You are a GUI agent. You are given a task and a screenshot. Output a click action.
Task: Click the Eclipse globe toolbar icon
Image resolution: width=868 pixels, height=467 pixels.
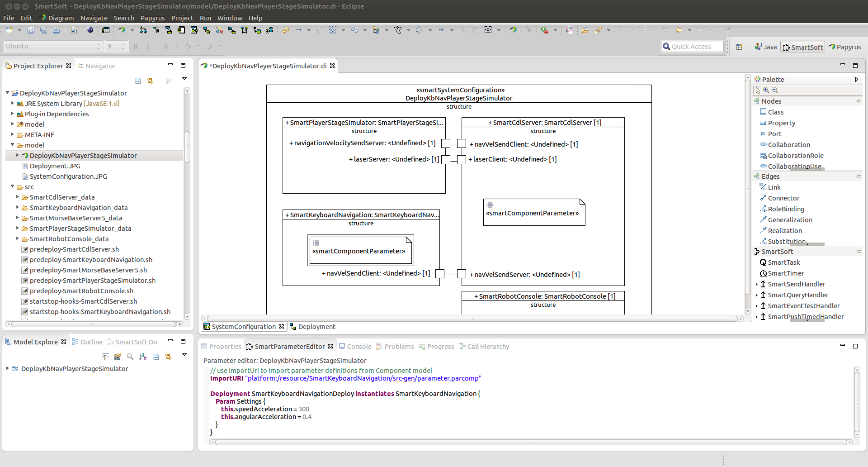tap(90, 30)
